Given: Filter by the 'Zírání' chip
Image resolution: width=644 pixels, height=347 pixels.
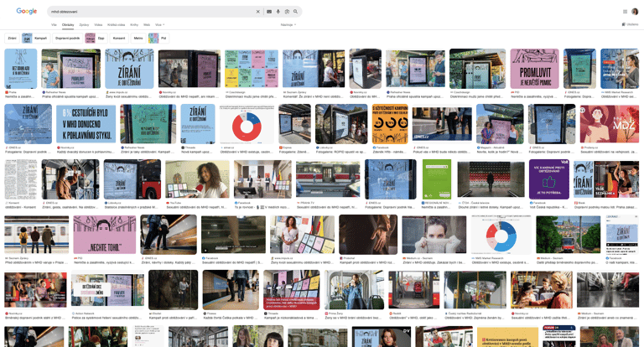Looking at the screenshot, I should [13, 39].
